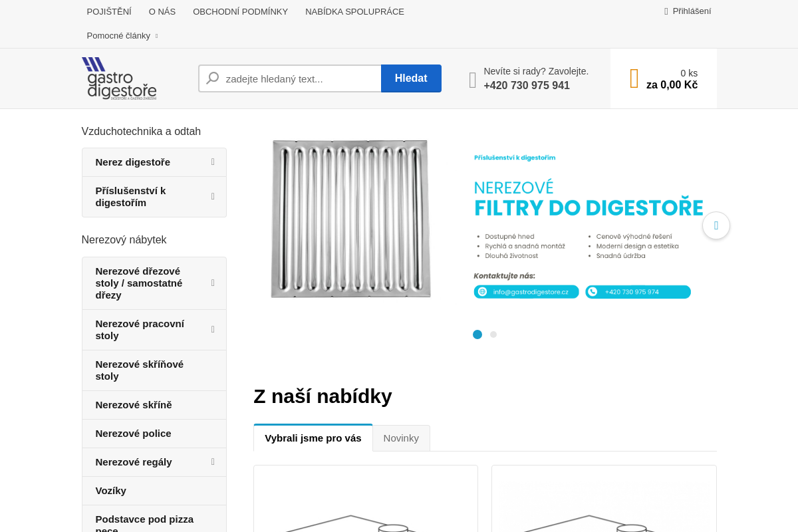
Task: Open Vozíky category
Action: tap(154, 491)
